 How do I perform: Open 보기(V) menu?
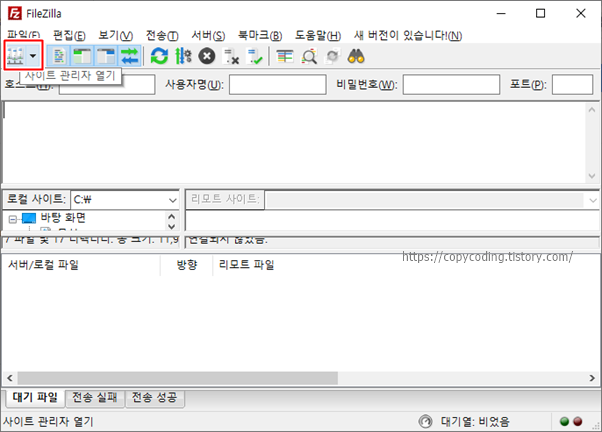click(x=116, y=36)
